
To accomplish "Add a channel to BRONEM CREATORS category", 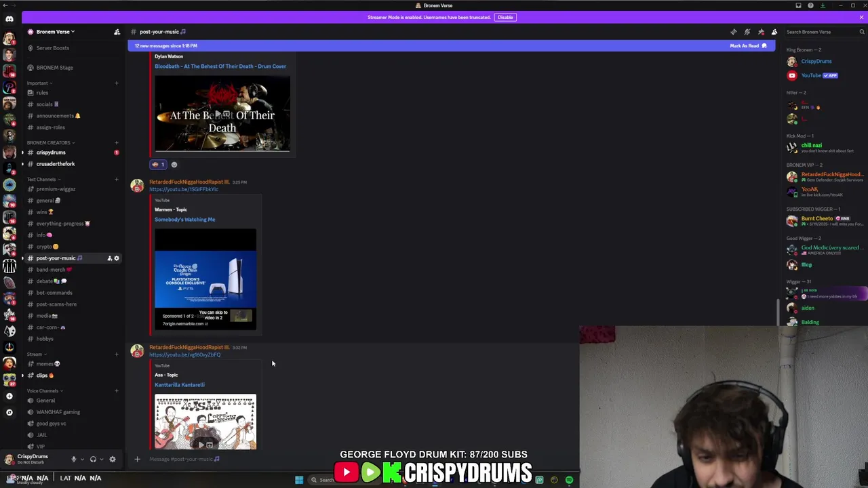I will pyautogui.click(x=116, y=143).
